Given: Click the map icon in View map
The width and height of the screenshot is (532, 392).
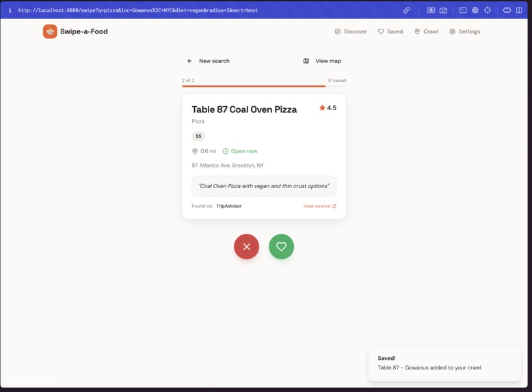Looking at the screenshot, I should tap(306, 61).
